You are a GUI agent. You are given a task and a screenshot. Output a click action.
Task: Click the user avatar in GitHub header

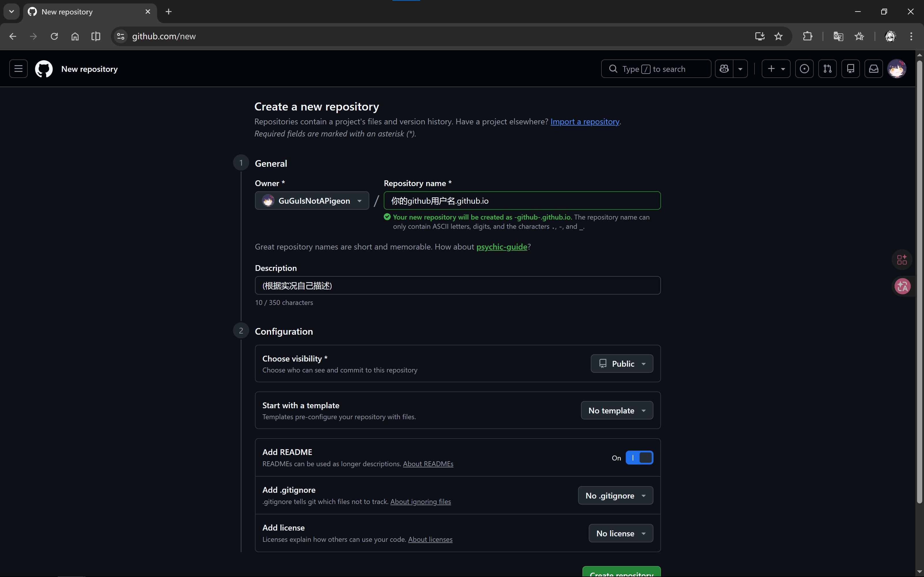click(x=897, y=69)
